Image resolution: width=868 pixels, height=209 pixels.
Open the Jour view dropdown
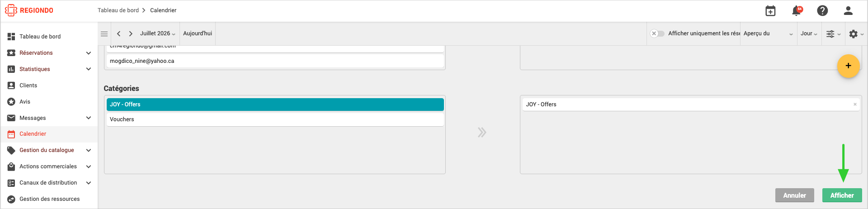click(x=809, y=33)
